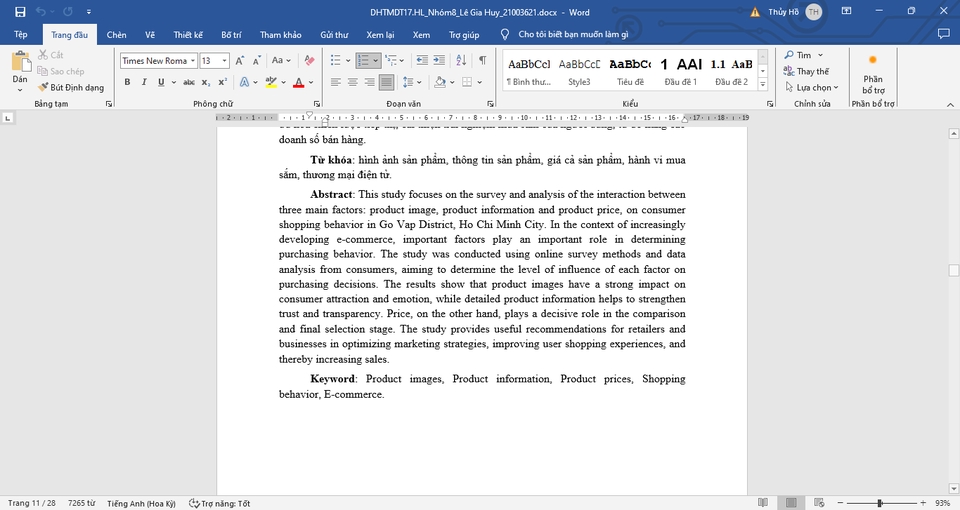Click page count Trang 11 / 28
Screen dimensions: 960x510
point(32,503)
